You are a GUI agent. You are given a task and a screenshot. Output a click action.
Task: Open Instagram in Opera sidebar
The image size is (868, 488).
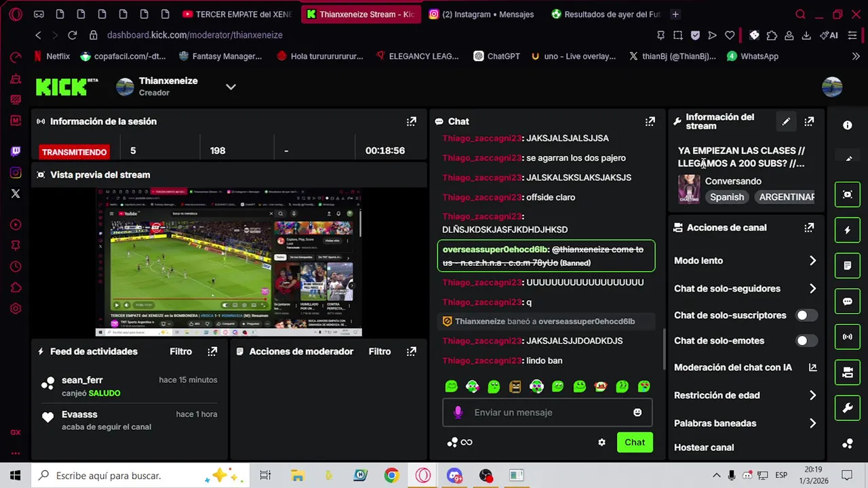pyautogui.click(x=16, y=173)
